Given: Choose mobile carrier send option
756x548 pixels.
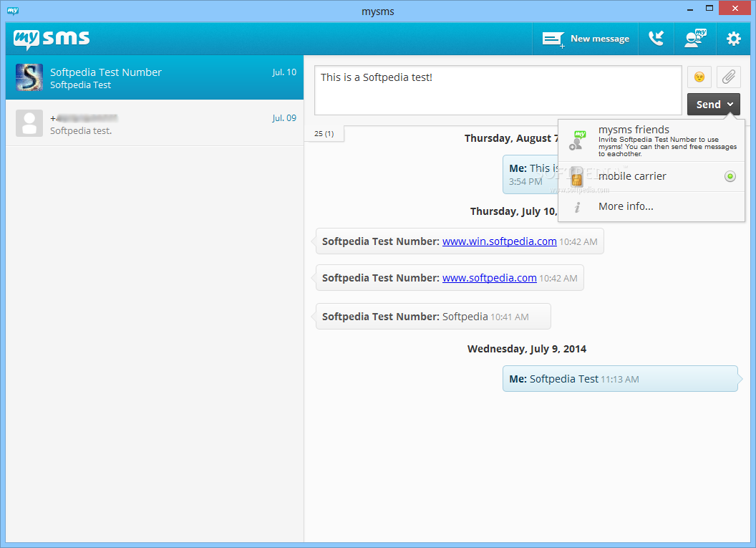Looking at the screenshot, I should (x=651, y=176).
